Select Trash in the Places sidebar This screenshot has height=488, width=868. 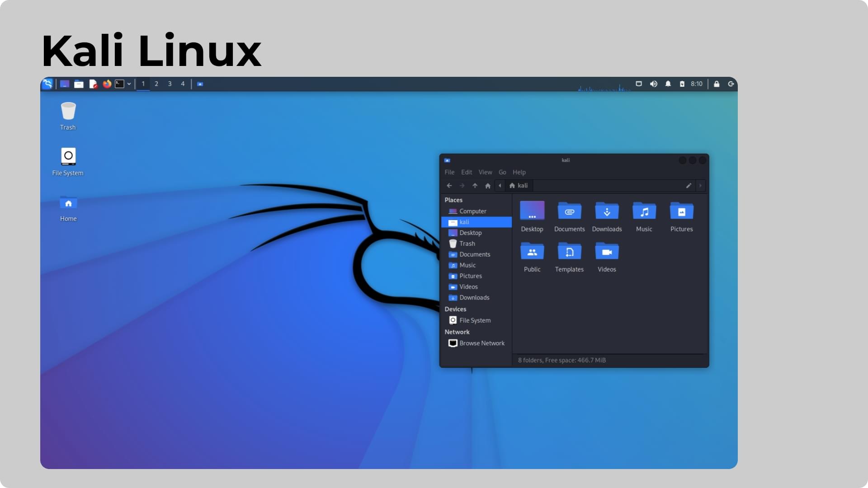click(476, 244)
